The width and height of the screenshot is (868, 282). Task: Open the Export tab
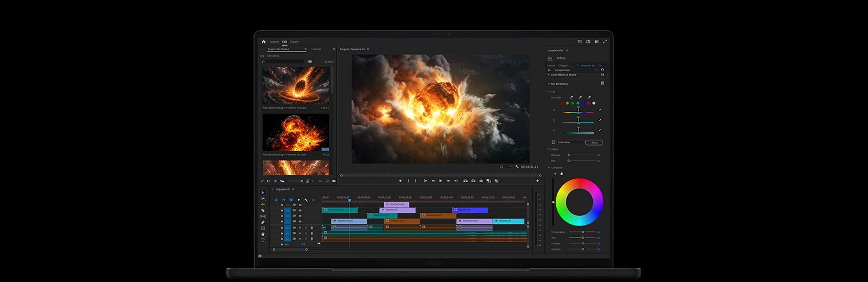click(x=294, y=42)
